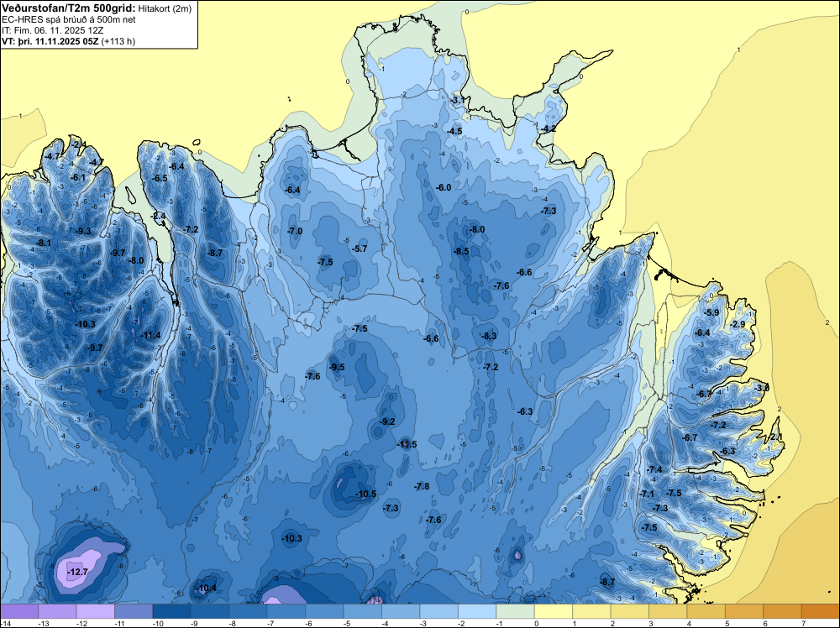The width and height of the screenshot is (840, 628).
Task: Click the 'EC-HRES spá brúuð á 500m net' line
Action: click(x=69, y=19)
